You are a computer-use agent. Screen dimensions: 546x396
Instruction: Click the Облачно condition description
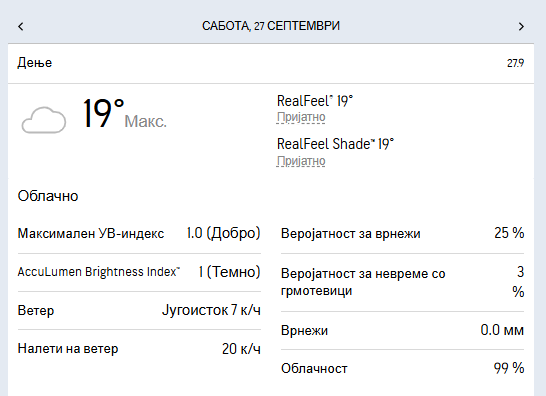(48, 196)
